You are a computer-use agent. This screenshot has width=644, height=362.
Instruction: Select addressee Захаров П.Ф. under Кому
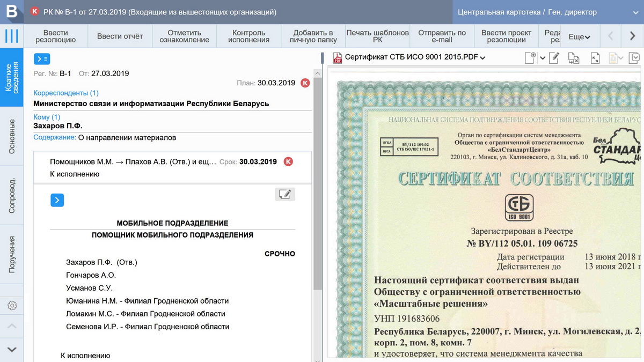click(x=58, y=125)
